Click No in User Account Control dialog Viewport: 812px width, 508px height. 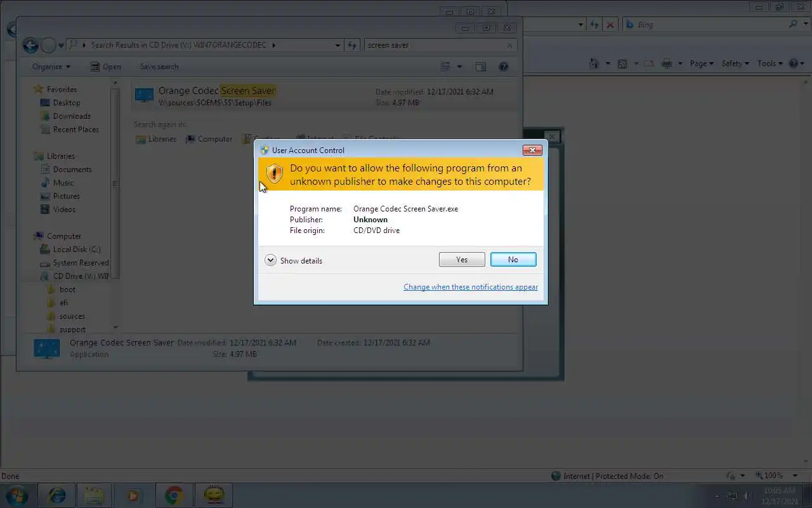513,260
